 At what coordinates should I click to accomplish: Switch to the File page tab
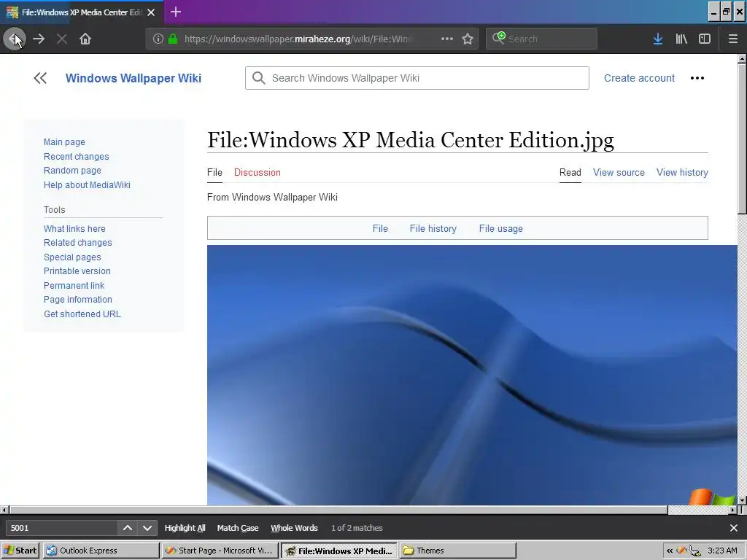[214, 172]
